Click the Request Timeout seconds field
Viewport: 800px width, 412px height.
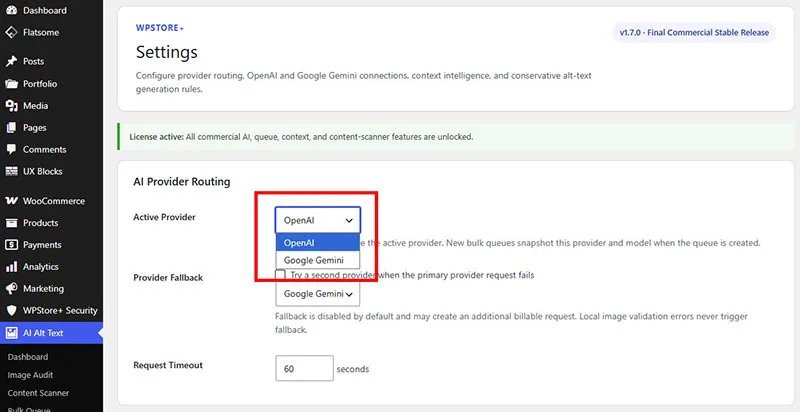click(305, 368)
